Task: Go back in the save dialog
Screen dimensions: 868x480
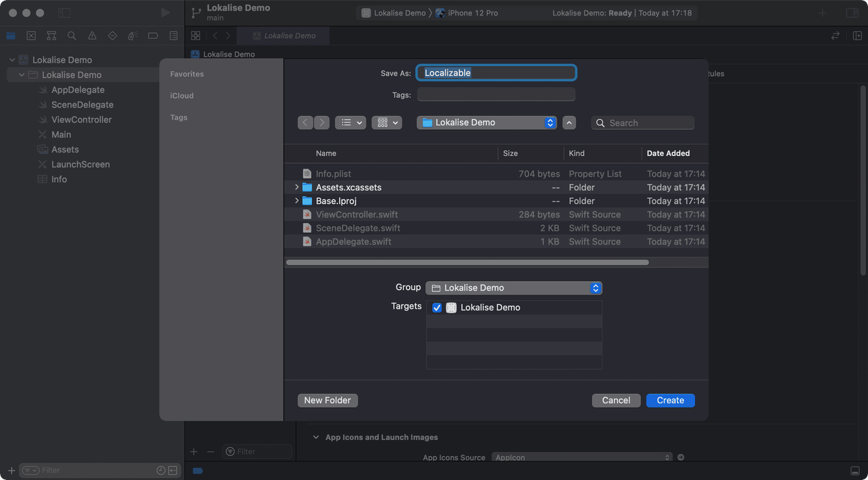Action: 305,123
